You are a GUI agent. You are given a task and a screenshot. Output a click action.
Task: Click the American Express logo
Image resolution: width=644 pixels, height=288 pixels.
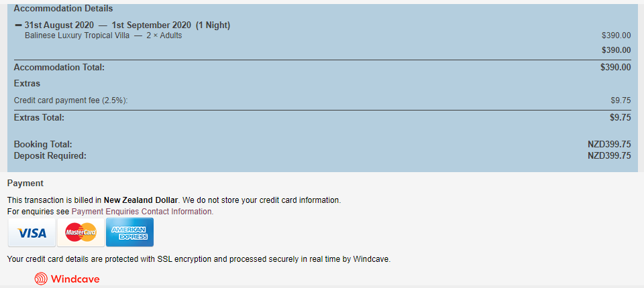(129, 232)
